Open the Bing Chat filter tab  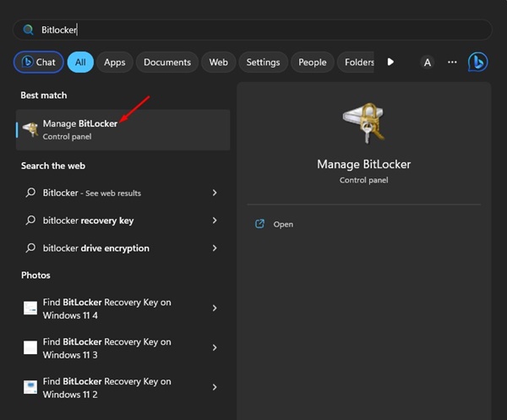click(x=39, y=62)
